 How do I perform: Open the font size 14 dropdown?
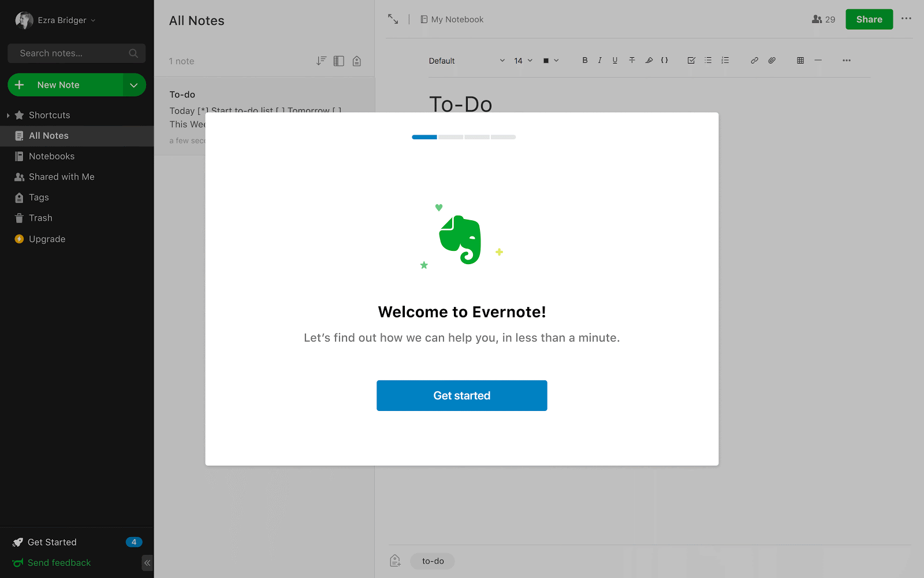(523, 61)
